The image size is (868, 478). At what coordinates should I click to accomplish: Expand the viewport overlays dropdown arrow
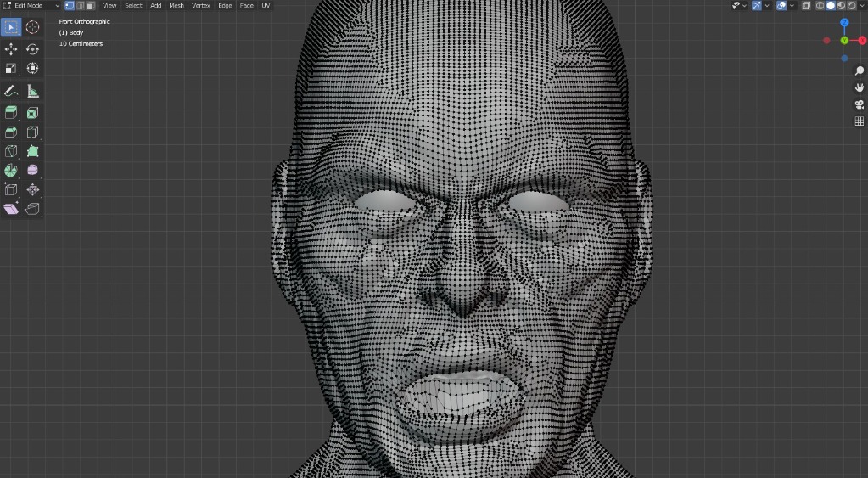[x=792, y=5]
